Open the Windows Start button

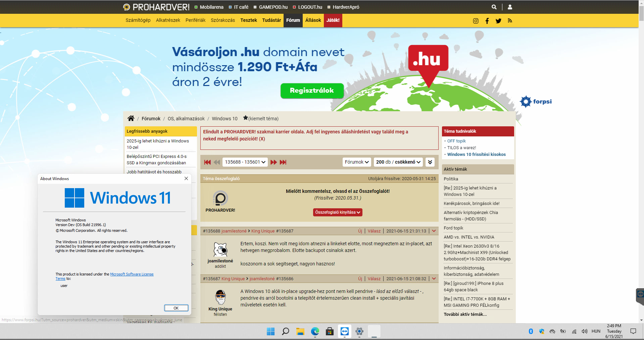pyautogui.click(x=271, y=332)
